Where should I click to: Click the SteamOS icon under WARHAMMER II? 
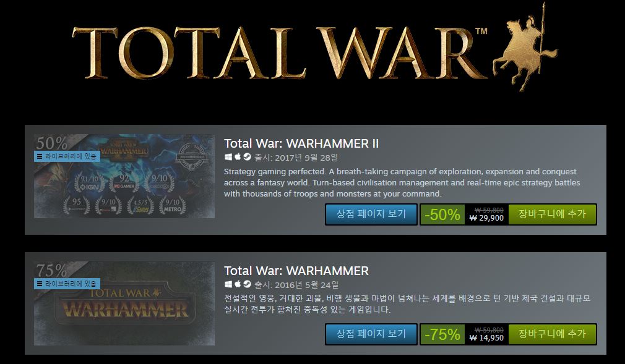247,157
